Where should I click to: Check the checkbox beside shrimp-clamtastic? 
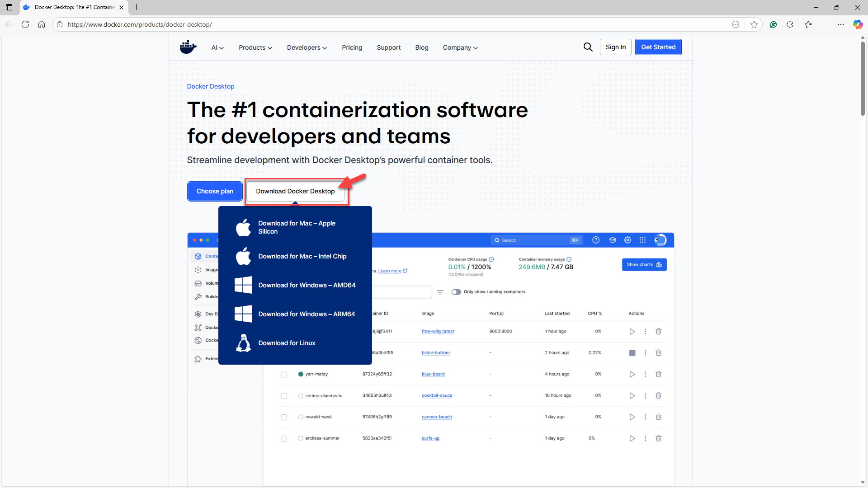point(284,395)
